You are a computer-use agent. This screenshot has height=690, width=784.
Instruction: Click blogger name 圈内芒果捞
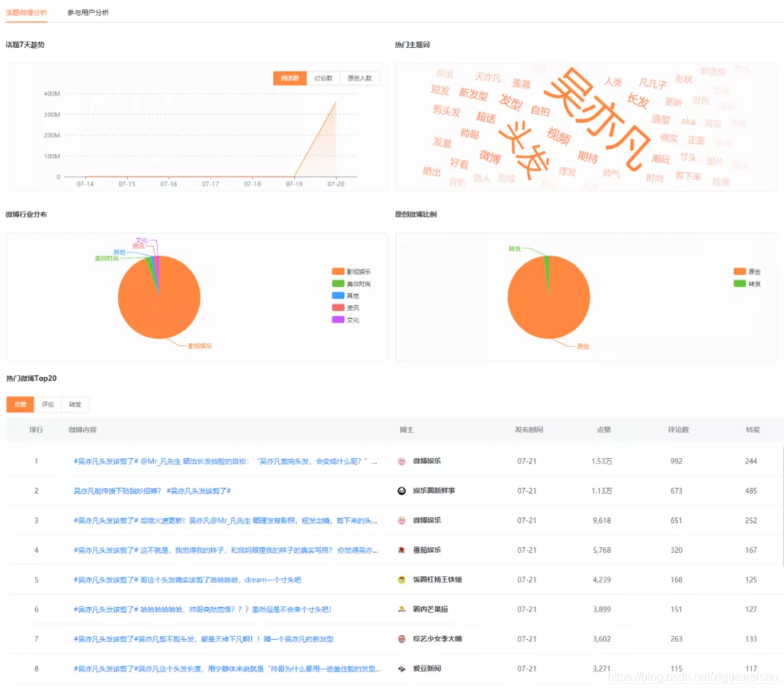coord(430,609)
